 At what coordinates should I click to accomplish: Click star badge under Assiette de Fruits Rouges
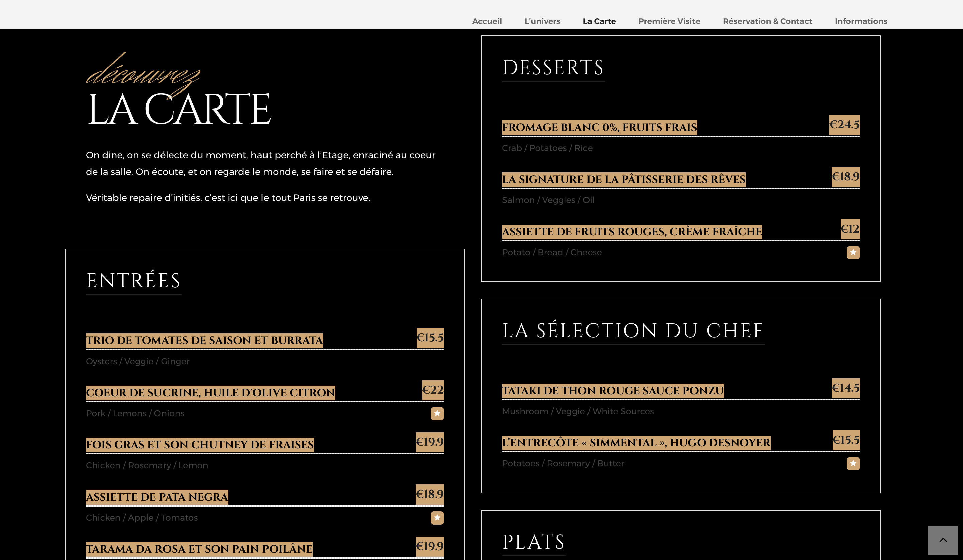[853, 253]
